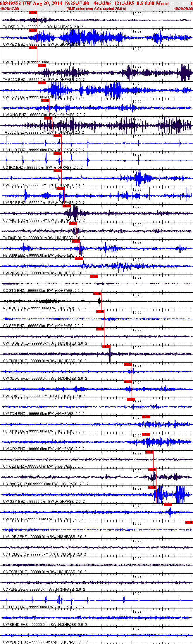Select the US WVOR BHZ station label
Image resolution: width=193 pixels, height=644 pixels.
point(46,484)
